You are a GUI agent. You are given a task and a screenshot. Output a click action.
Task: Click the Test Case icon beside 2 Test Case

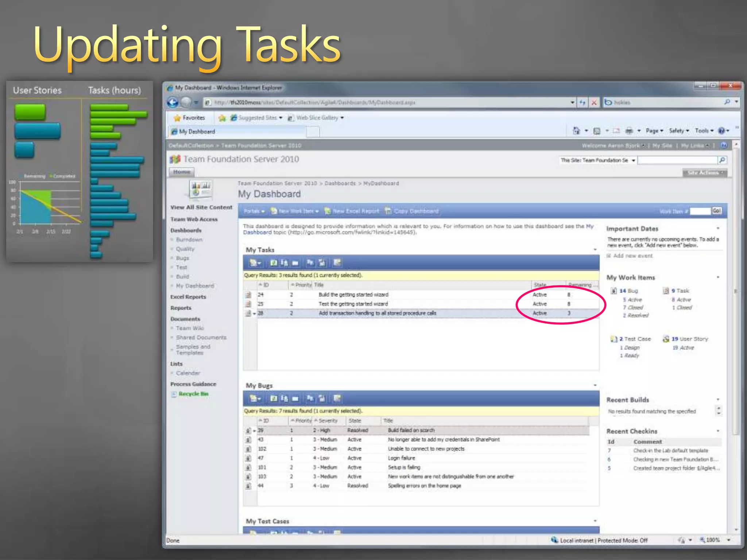point(614,339)
